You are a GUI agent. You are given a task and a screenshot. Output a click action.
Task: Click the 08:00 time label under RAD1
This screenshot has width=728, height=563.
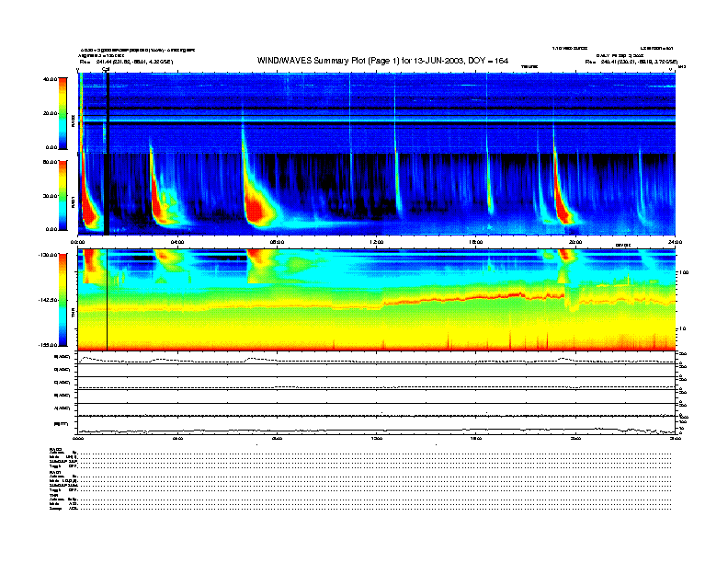tap(277, 242)
